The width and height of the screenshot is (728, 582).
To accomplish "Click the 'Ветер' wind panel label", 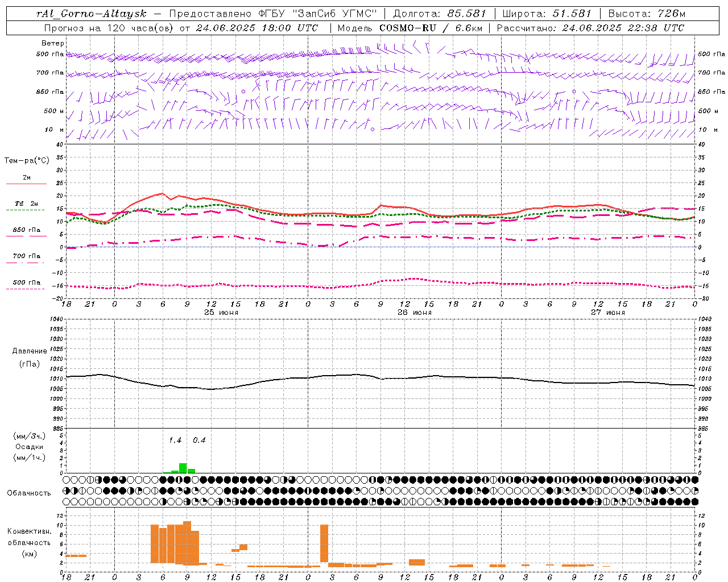I will click(x=53, y=43).
